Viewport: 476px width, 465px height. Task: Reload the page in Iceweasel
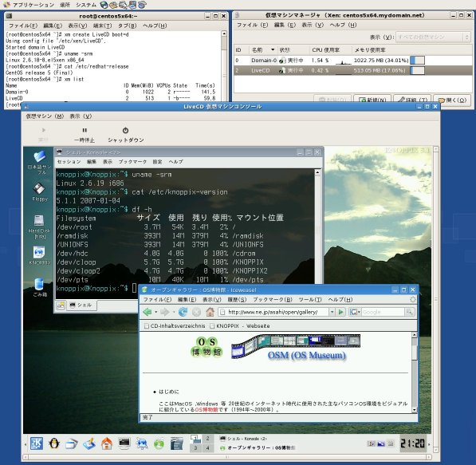pyautogui.click(x=183, y=312)
